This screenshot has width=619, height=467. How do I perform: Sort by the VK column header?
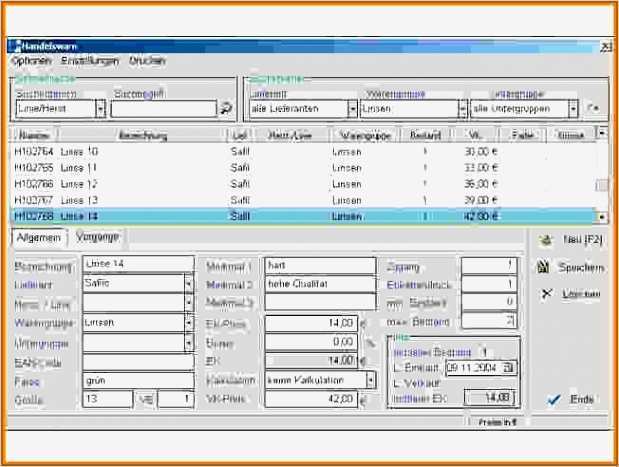tap(475, 135)
